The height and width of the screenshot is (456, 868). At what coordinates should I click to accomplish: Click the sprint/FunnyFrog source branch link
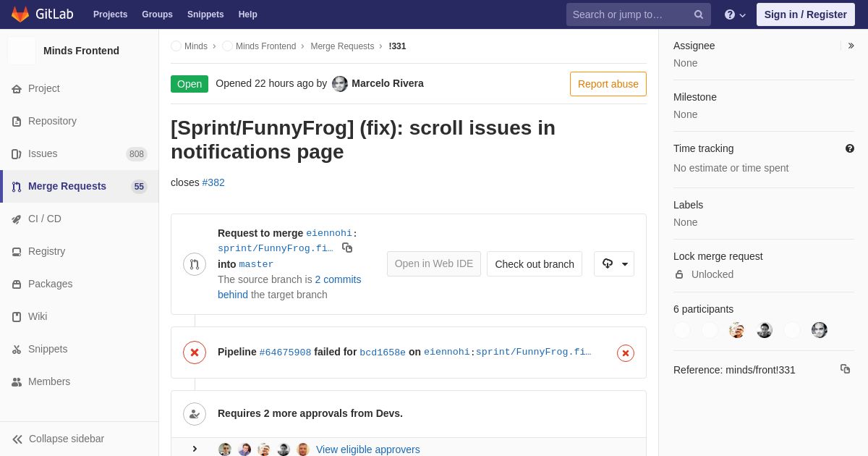pos(276,248)
